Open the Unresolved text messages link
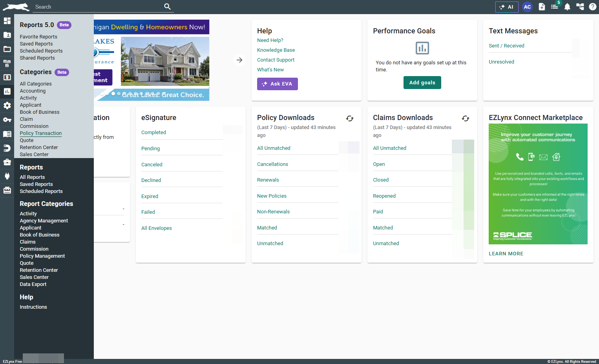This screenshot has width=599, height=364. 501,62
